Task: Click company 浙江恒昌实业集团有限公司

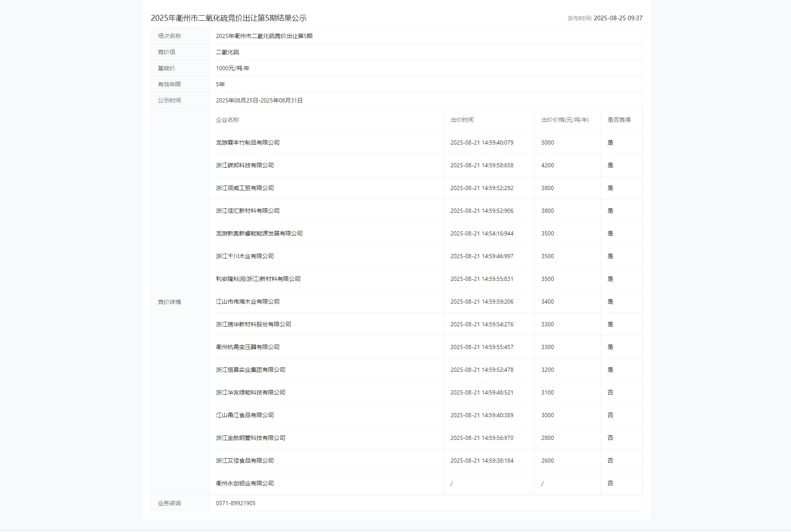Action: 250,370
